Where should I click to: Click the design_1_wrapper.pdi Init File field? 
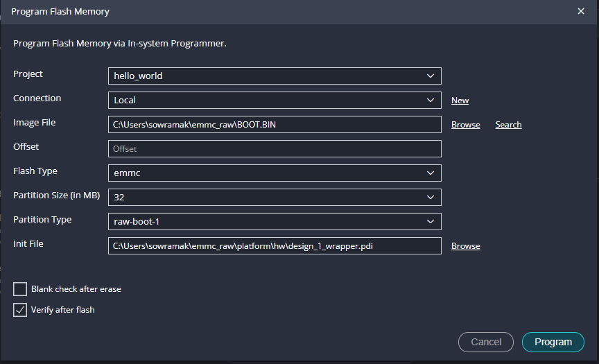(274, 245)
